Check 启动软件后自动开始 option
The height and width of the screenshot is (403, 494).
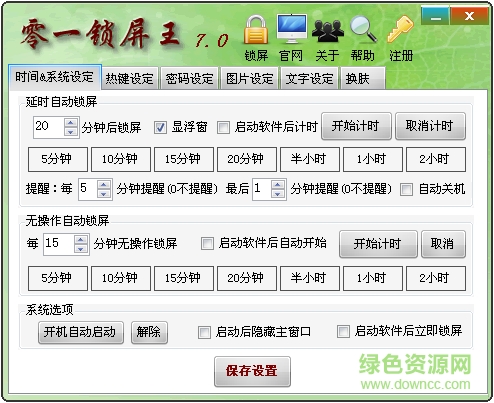pyautogui.click(x=207, y=243)
